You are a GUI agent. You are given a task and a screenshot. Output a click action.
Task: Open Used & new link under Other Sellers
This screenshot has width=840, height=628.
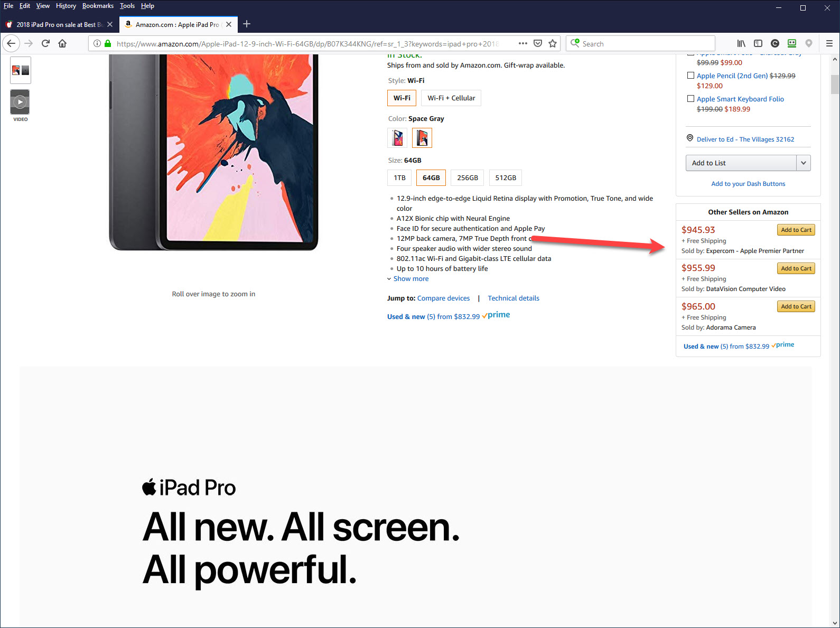726,346
